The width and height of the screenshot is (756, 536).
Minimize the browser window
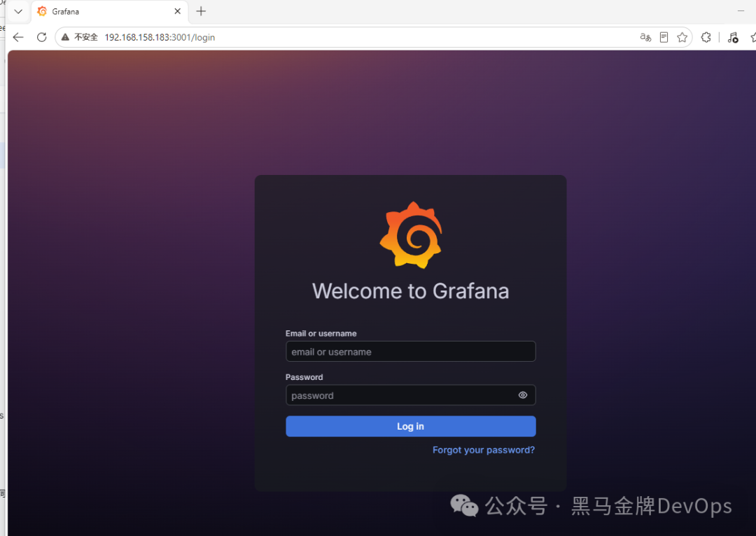pos(741,10)
